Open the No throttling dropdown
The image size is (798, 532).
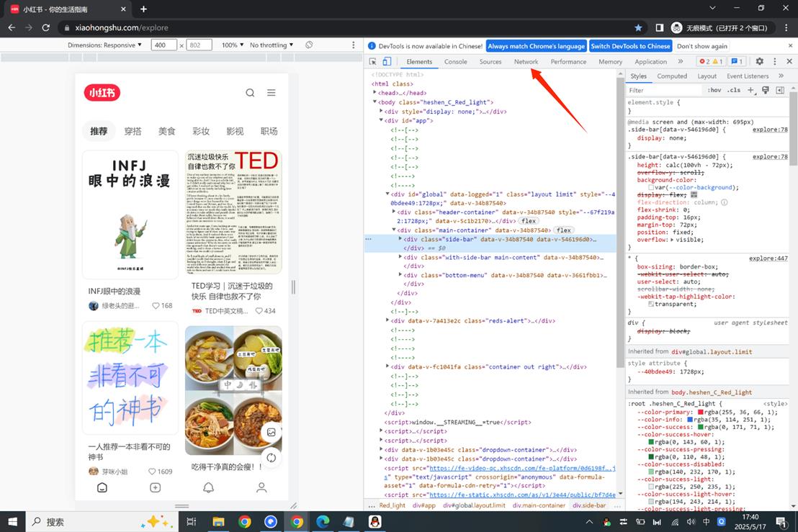pyautogui.click(x=272, y=45)
